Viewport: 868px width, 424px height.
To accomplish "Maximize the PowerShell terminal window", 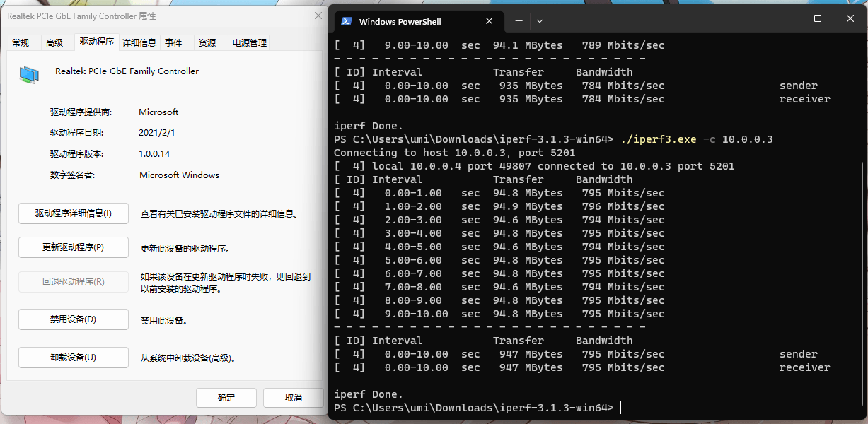I will [x=817, y=19].
